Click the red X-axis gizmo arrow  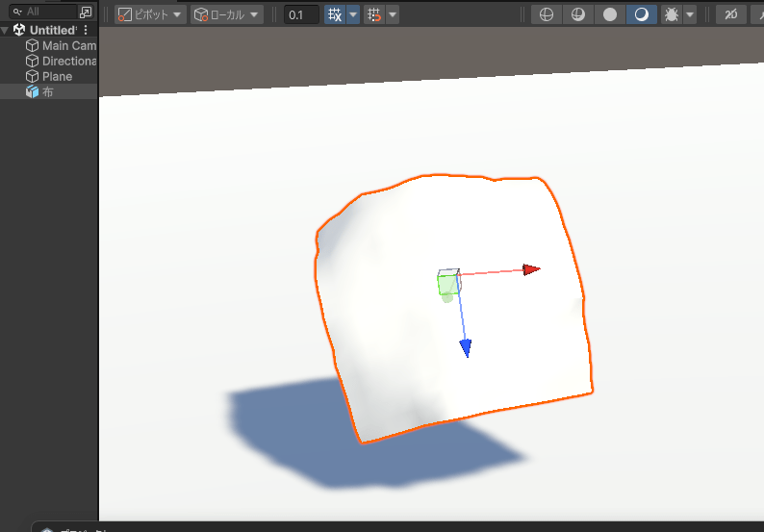[x=530, y=269]
